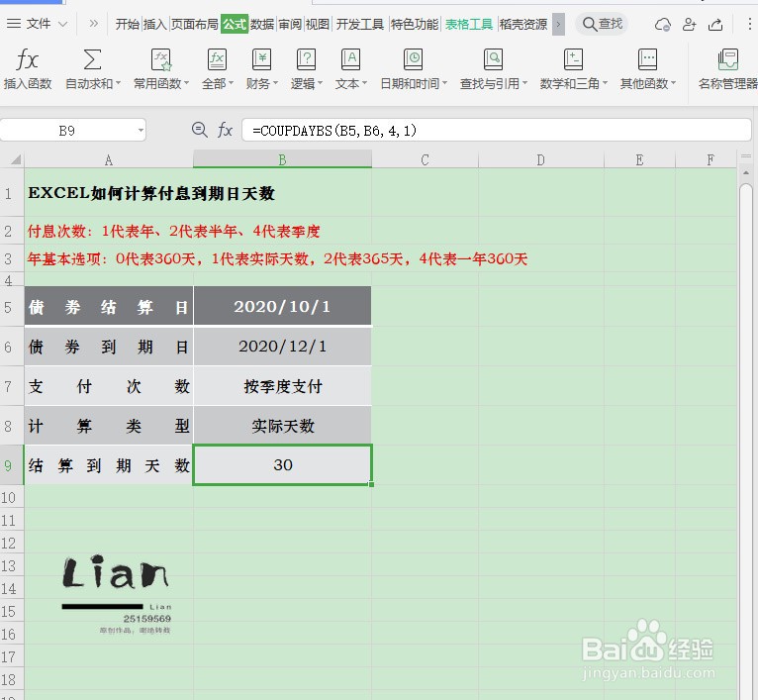758x700 pixels.
Task: Click the Select All corner triangle
Action: point(16,159)
